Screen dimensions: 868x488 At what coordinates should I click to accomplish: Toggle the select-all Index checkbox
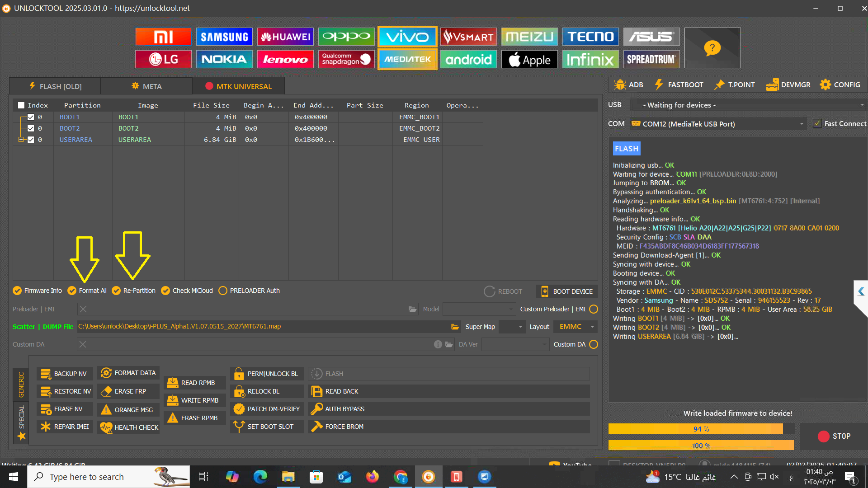pyautogui.click(x=21, y=105)
